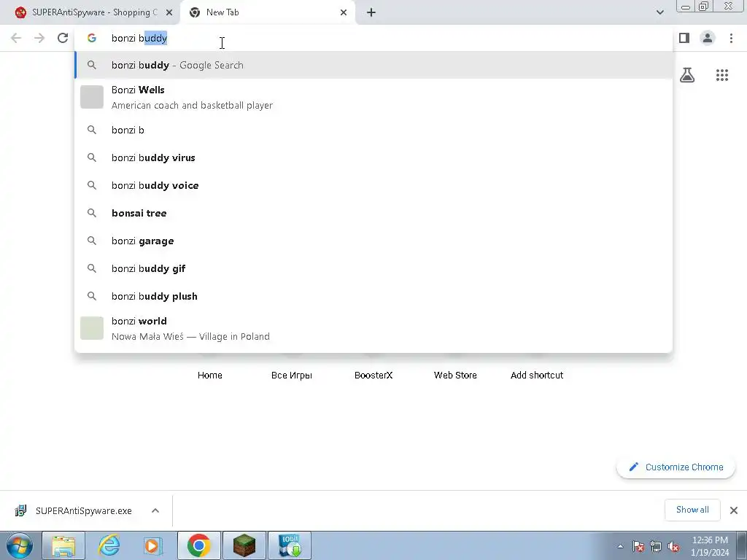Click the Show desktop strip beside the clock
The image size is (747, 560).
coord(741,545)
